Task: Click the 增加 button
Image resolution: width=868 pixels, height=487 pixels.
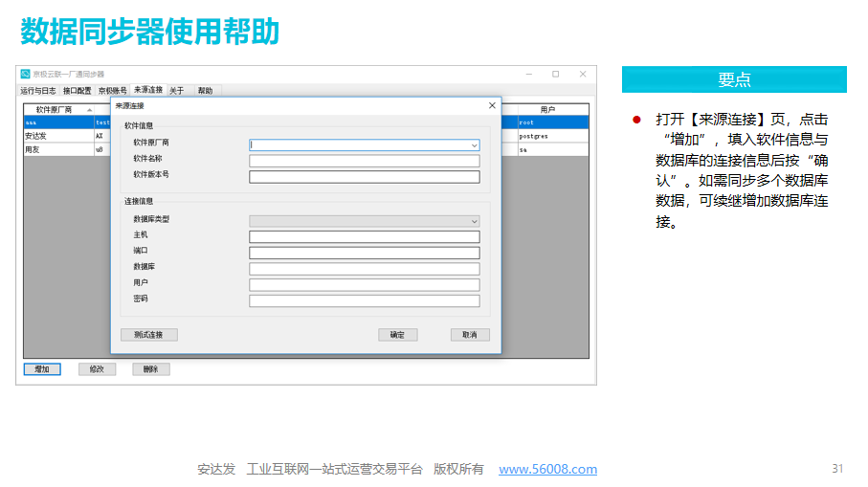Action: [42, 369]
